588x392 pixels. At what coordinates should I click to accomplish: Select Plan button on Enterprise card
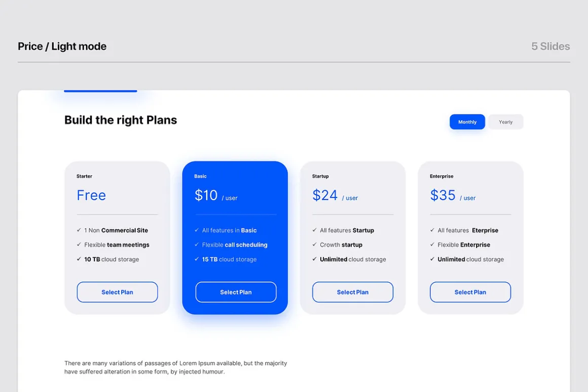[x=470, y=292]
